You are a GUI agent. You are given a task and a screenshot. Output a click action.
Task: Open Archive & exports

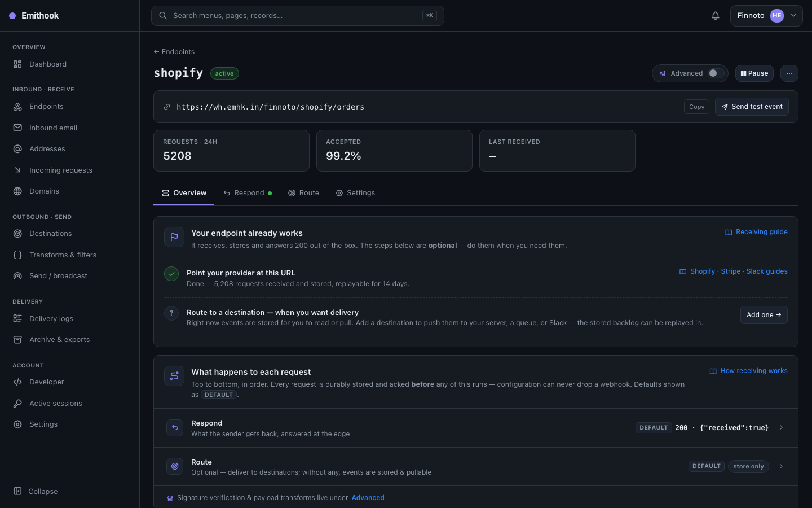pos(70,340)
